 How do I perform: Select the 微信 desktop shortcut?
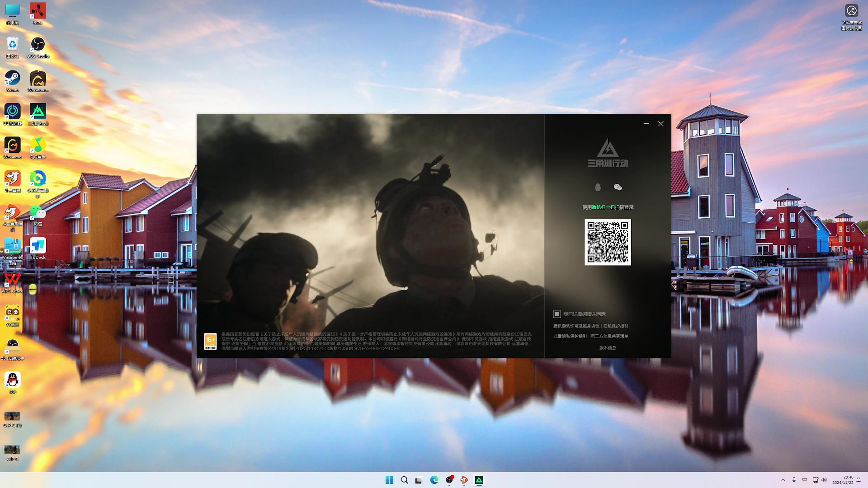38,215
